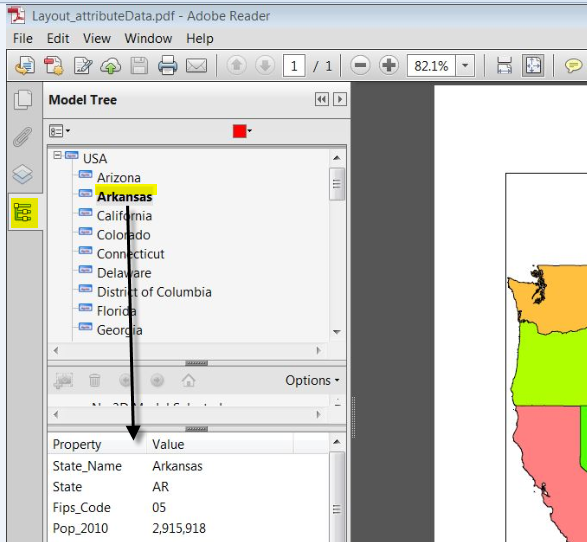The height and width of the screenshot is (542, 587).
Task: Click the Print icon
Action: pos(167,66)
